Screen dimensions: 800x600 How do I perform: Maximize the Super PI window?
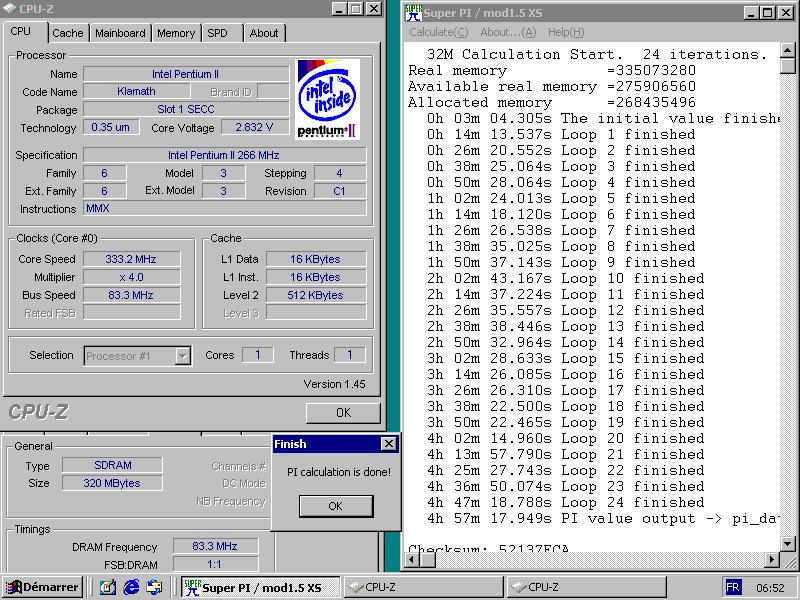click(767, 13)
